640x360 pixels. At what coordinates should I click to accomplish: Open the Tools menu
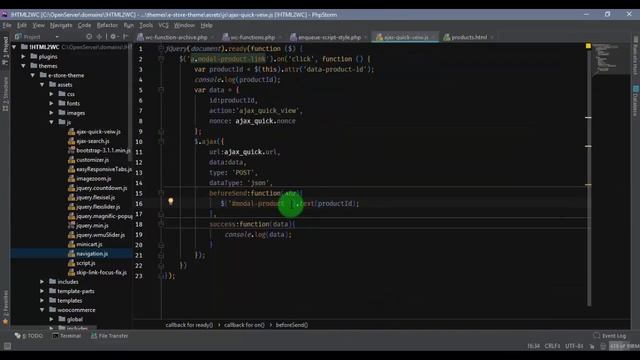[x=146, y=25]
